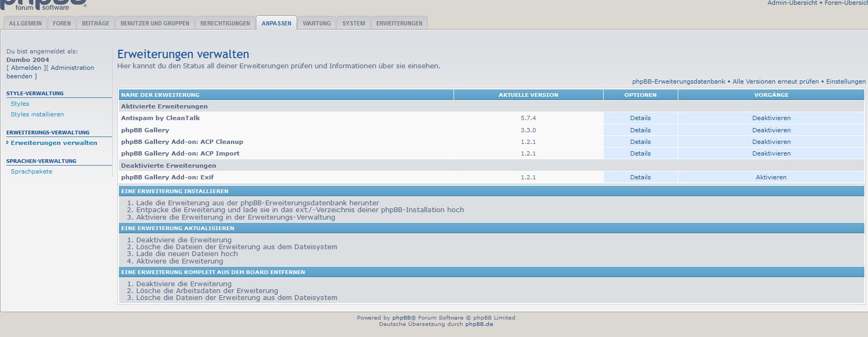This screenshot has height=337, width=868.
Task: Click the phpBB Gallery Add-on: ACP Import name
Action: click(x=180, y=153)
